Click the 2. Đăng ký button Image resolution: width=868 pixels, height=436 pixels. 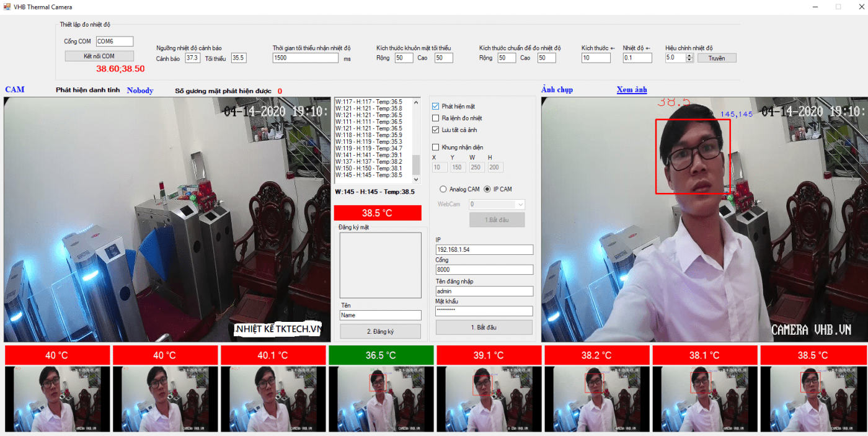click(x=380, y=332)
